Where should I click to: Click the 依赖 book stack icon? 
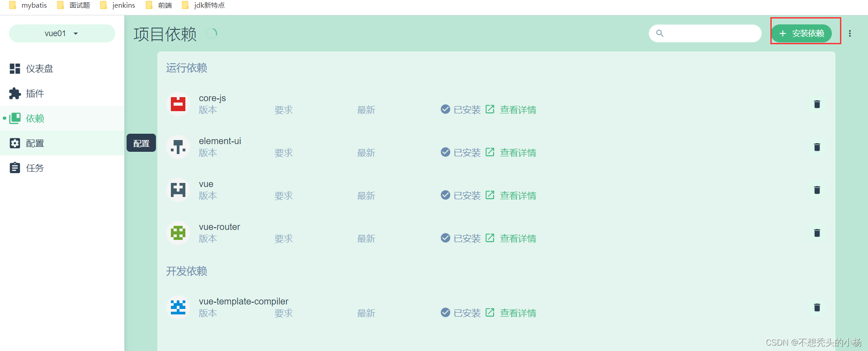coord(15,118)
